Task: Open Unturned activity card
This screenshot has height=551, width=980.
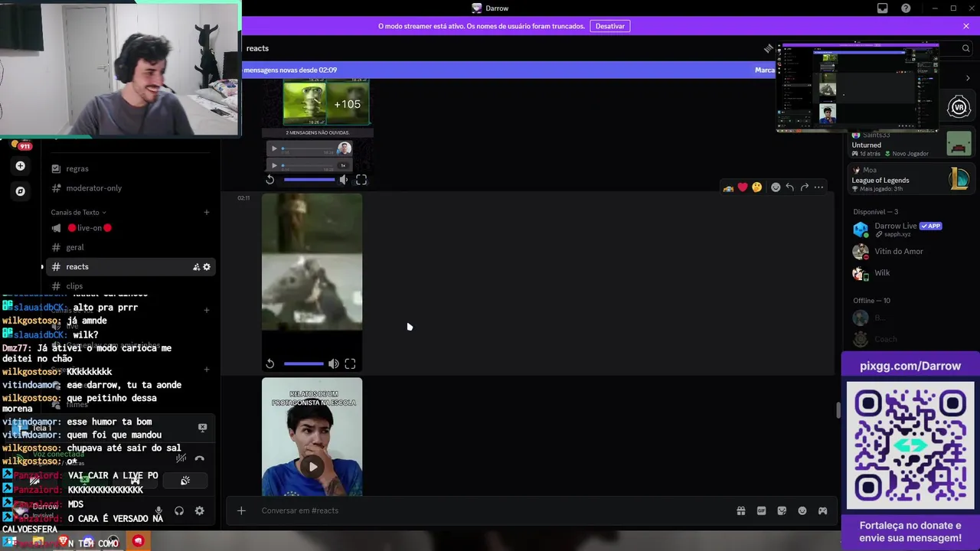Action: point(911,144)
